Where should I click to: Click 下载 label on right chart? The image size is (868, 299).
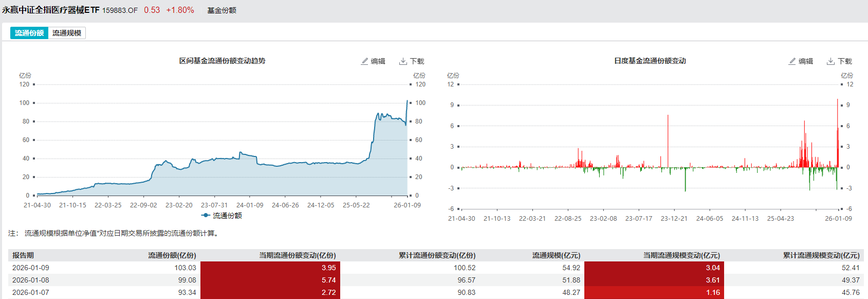click(845, 61)
